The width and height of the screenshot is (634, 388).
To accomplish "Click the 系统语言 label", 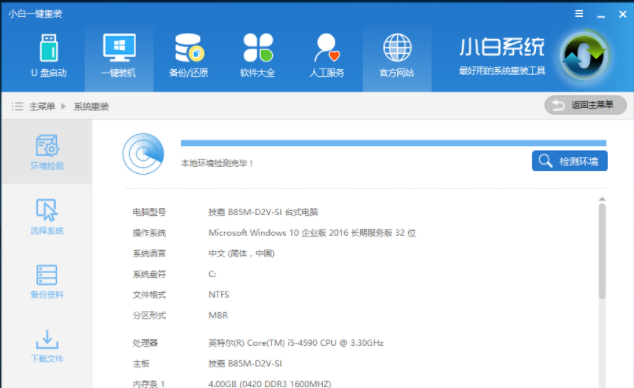I will 149,253.
